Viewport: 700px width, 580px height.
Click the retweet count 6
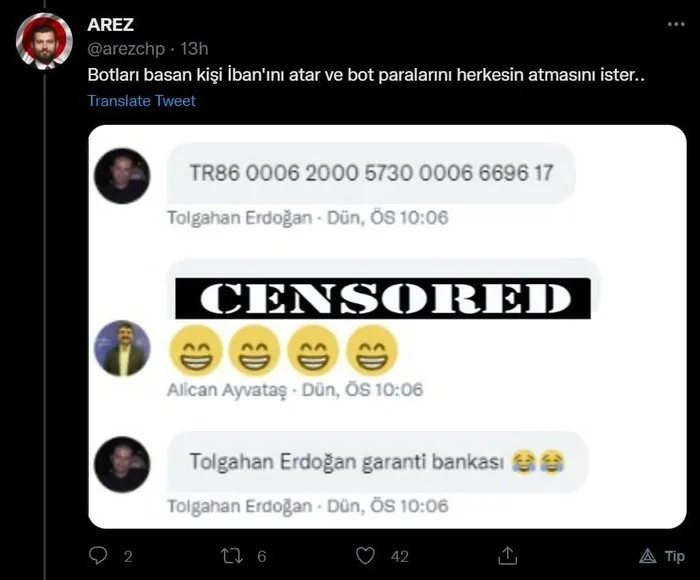262,556
